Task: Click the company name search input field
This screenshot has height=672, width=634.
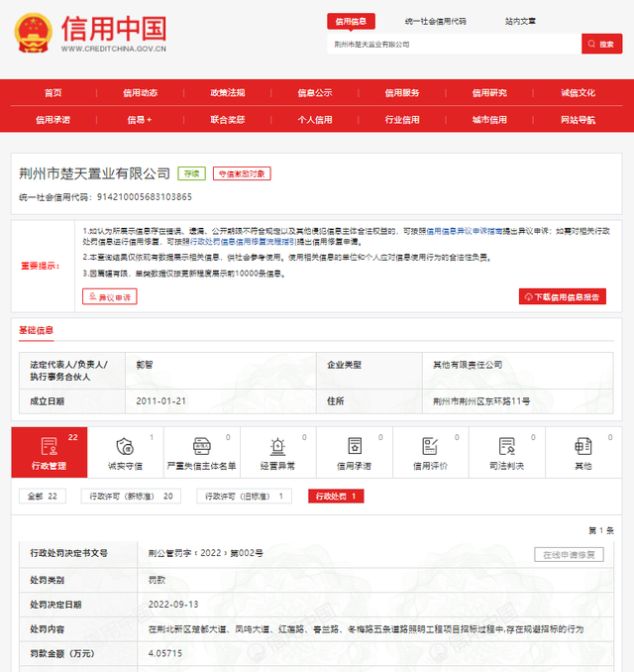Action: click(454, 44)
